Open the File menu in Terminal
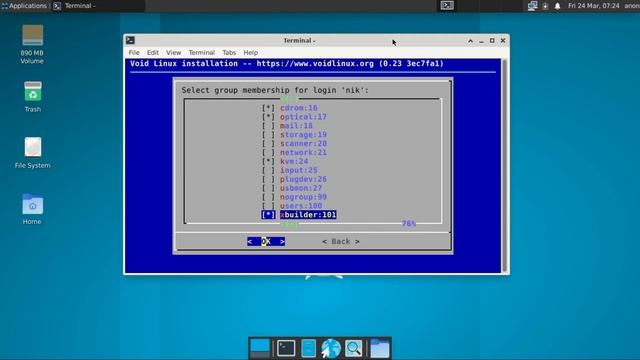Image resolution: width=640 pixels, height=360 pixels. pyautogui.click(x=134, y=53)
